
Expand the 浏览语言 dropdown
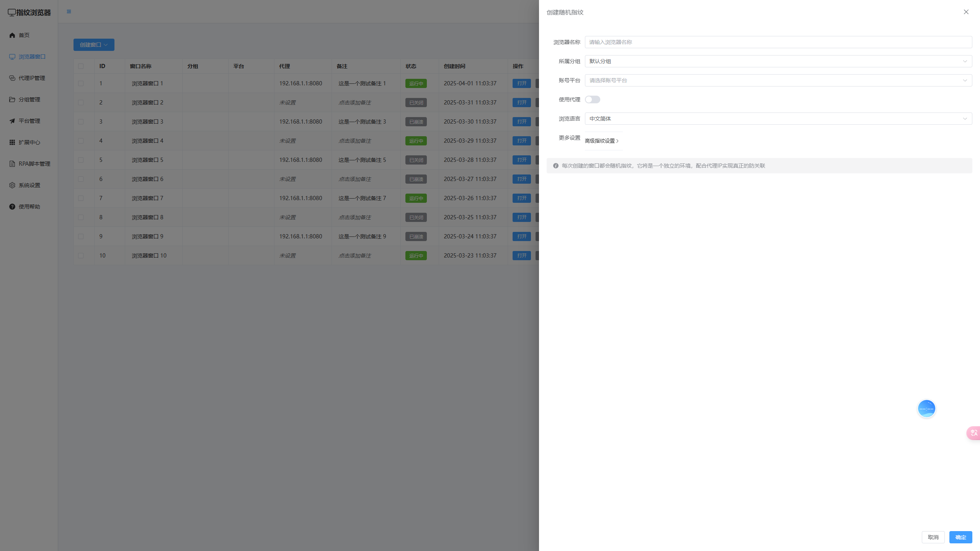(778, 119)
